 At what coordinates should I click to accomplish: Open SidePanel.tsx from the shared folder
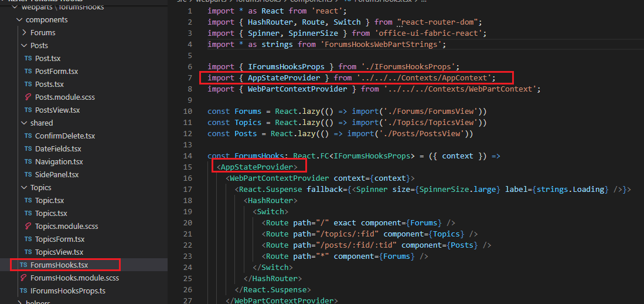56,174
